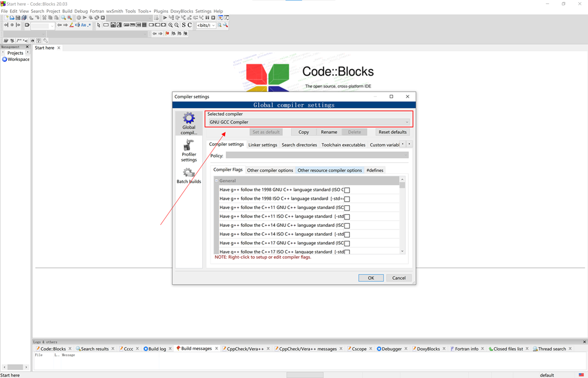Click the Clear bookmarks flag icon
This screenshot has height=378, width=588.
tap(185, 34)
